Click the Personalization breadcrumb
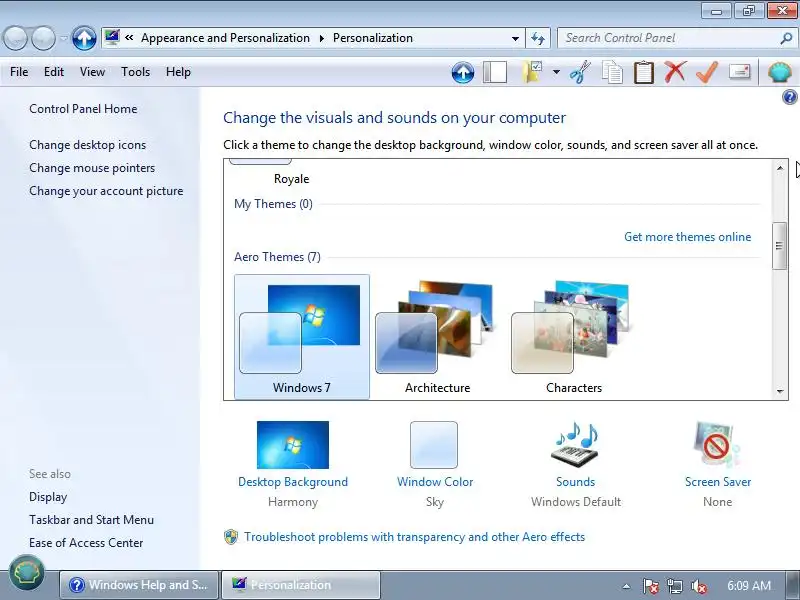Screen dimensions: 800x600 click(373, 38)
